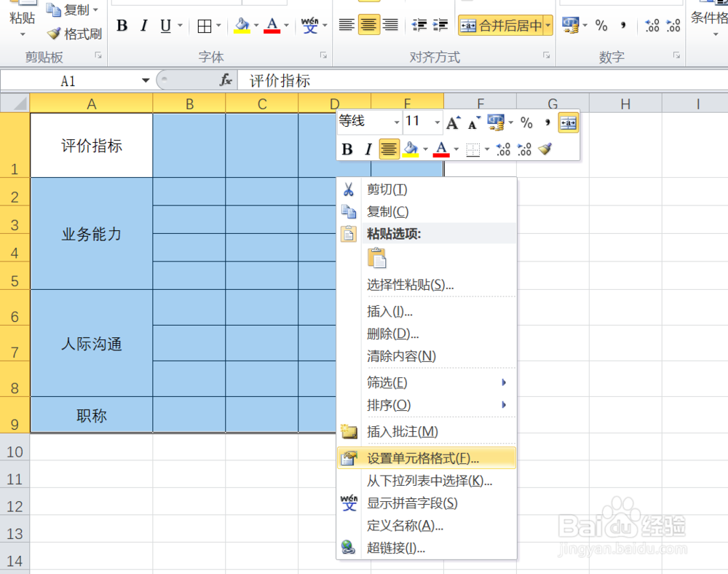Click the percent style button in ribbon
Viewport: 728px width, 574px height.
601,25
